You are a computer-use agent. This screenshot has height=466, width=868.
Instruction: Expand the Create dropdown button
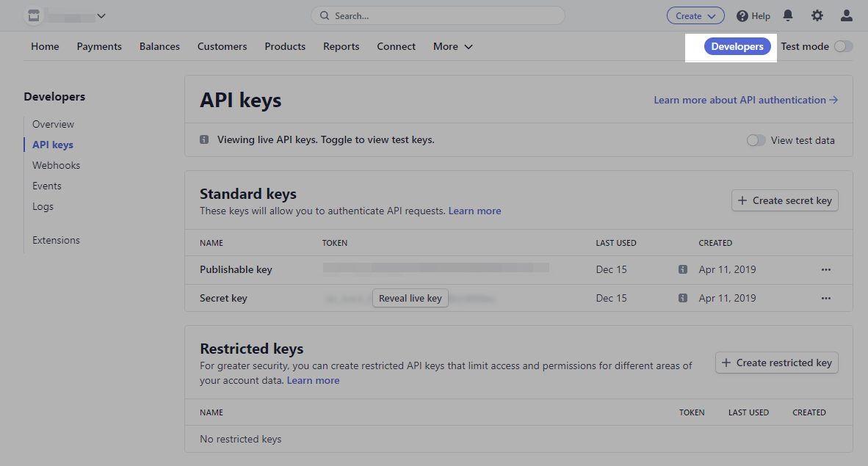(695, 15)
